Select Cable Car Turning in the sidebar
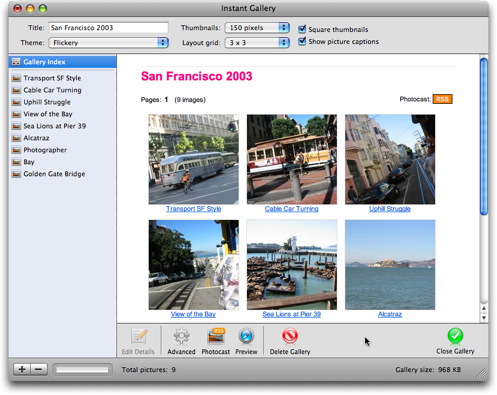 click(63, 90)
